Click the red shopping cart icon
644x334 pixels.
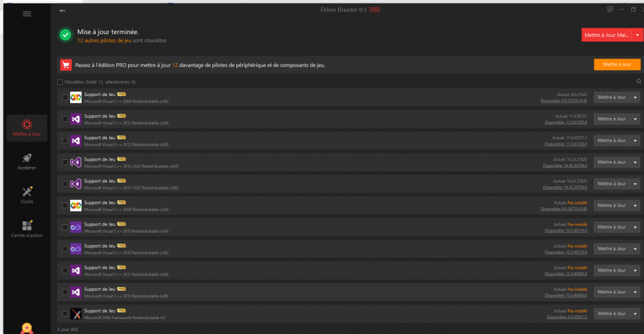[66, 65]
